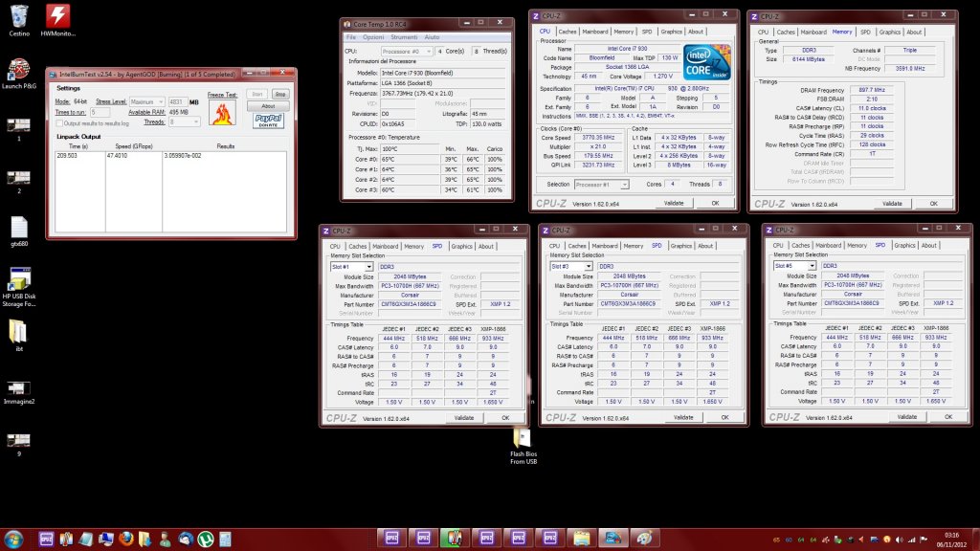Click the Stop button in IntelBurnTest
This screenshot has height=551, width=980.
280,95
